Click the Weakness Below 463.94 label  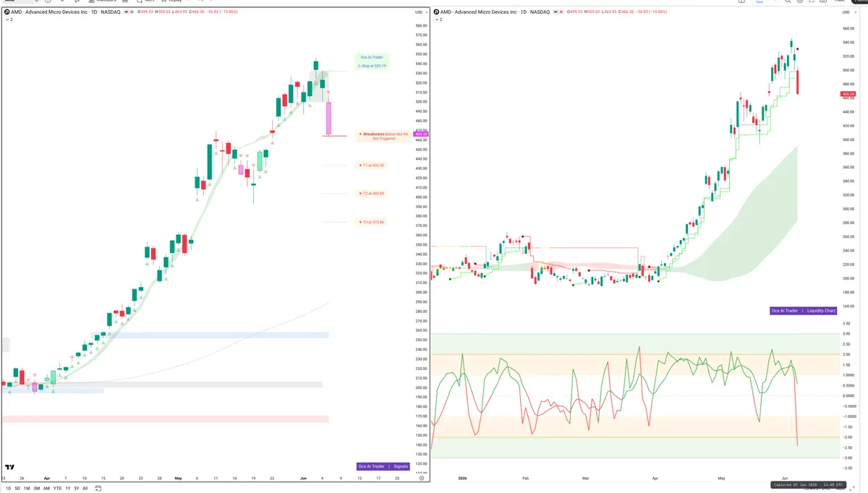pyautogui.click(x=384, y=135)
